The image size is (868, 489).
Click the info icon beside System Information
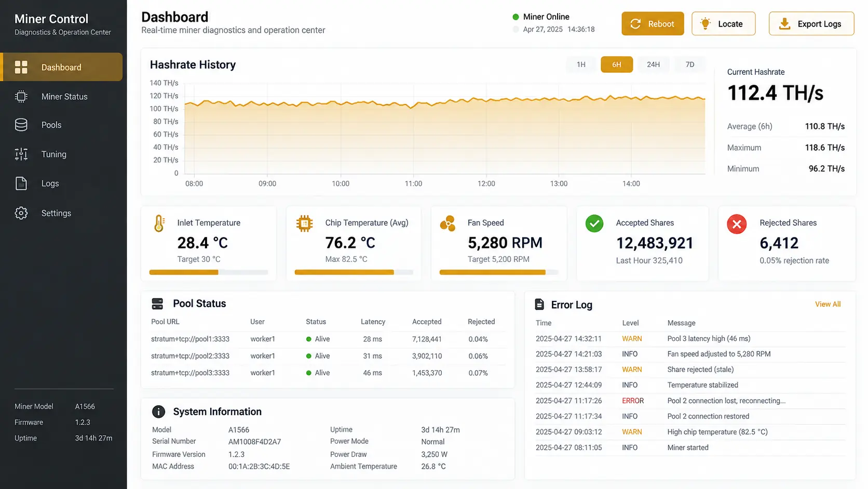pos(158,412)
